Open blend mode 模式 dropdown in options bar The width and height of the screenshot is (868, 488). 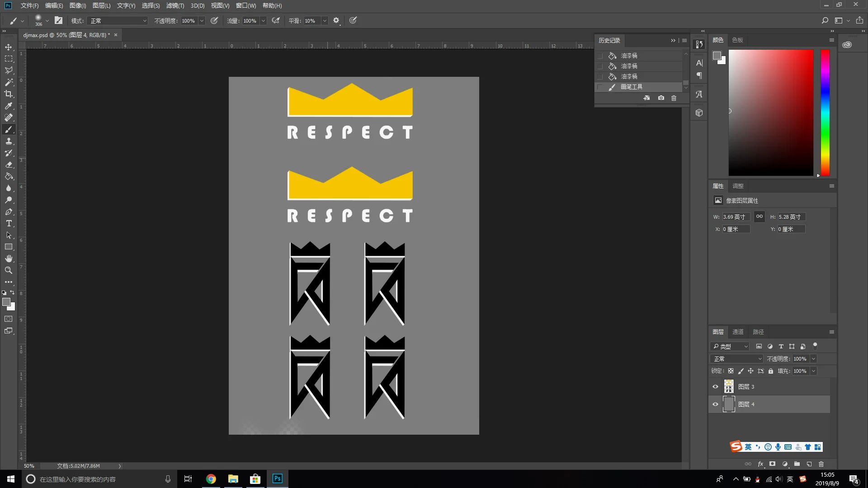[x=118, y=21]
